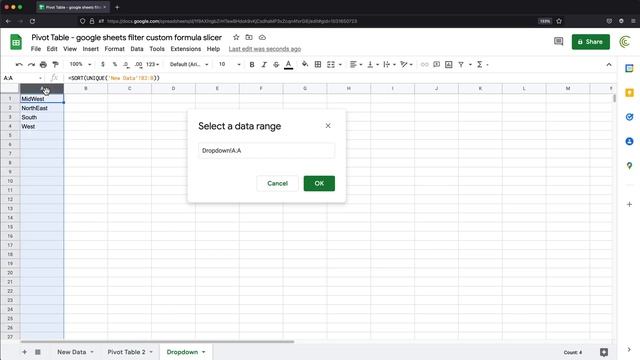Toggle italic formatting
The height and width of the screenshot is (360, 640).
click(x=264, y=64)
